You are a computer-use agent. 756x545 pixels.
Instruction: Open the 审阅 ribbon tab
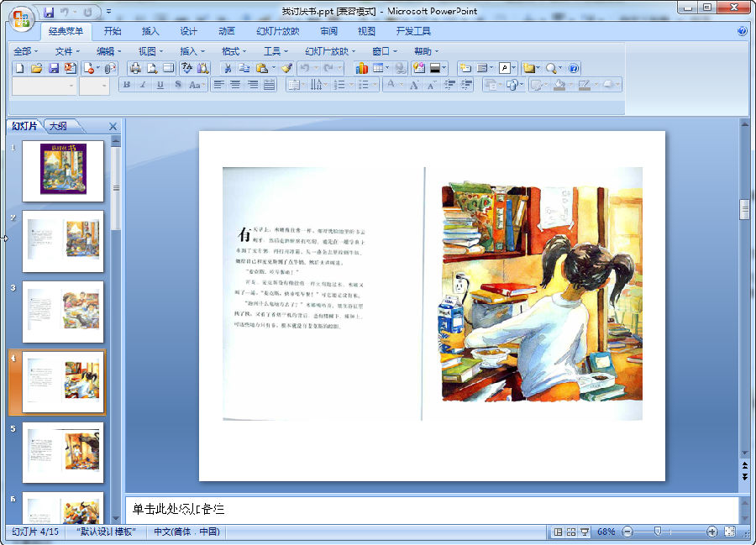click(328, 31)
